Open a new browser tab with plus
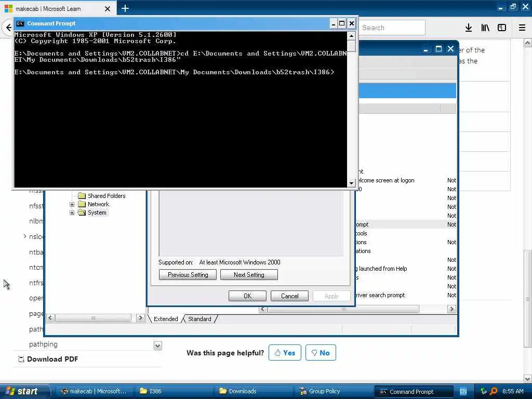 click(x=125, y=8)
